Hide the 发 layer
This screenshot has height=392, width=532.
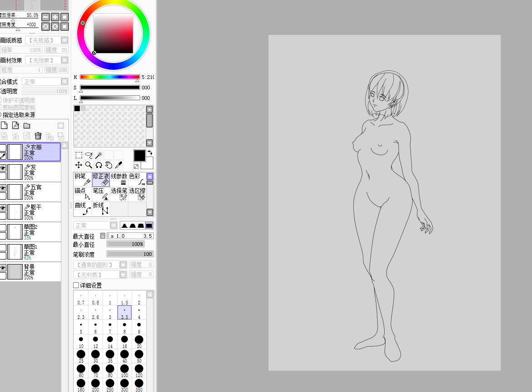(x=3, y=168)
